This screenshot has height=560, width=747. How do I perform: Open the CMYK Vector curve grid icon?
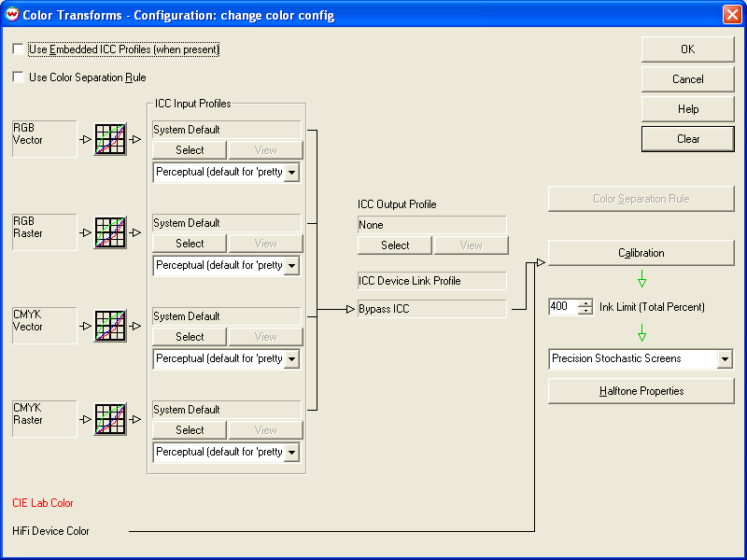[x=110, y=326]
